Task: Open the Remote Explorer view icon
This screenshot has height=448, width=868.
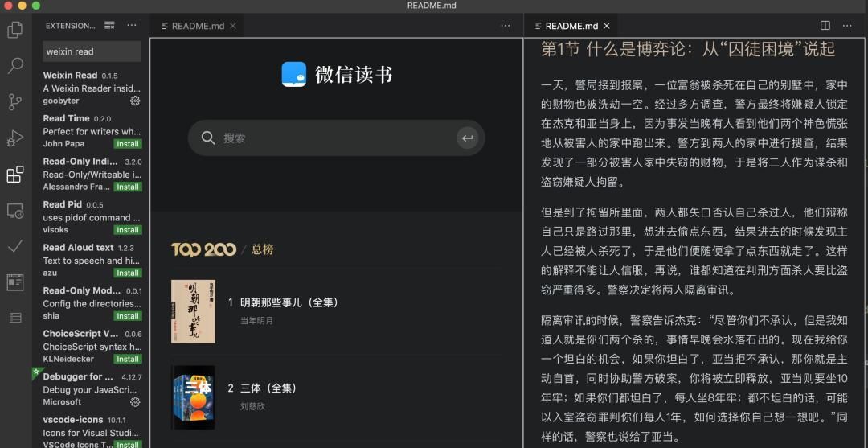Action: (15, 211)
